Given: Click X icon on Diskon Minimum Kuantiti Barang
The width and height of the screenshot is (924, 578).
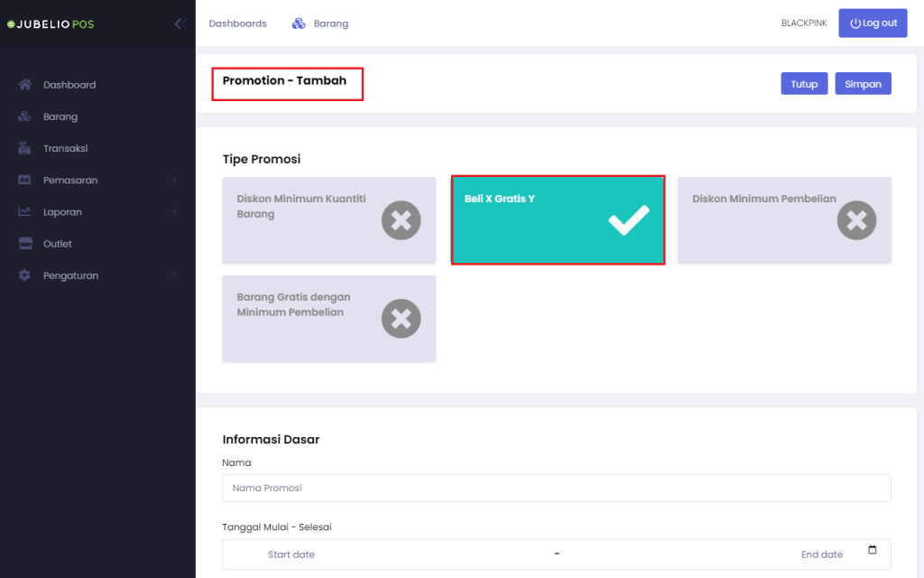Looking at the screenshot, I should (x=402, y=220).
